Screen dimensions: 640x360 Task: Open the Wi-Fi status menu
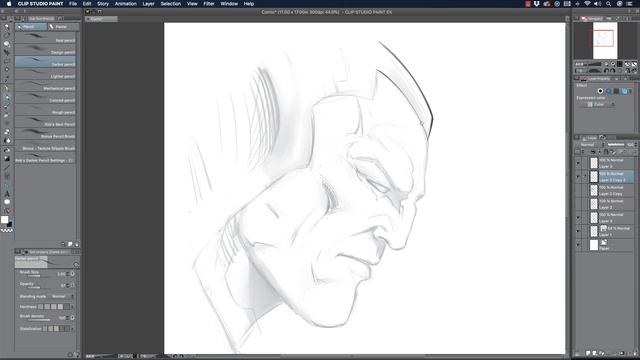[587, 4]
